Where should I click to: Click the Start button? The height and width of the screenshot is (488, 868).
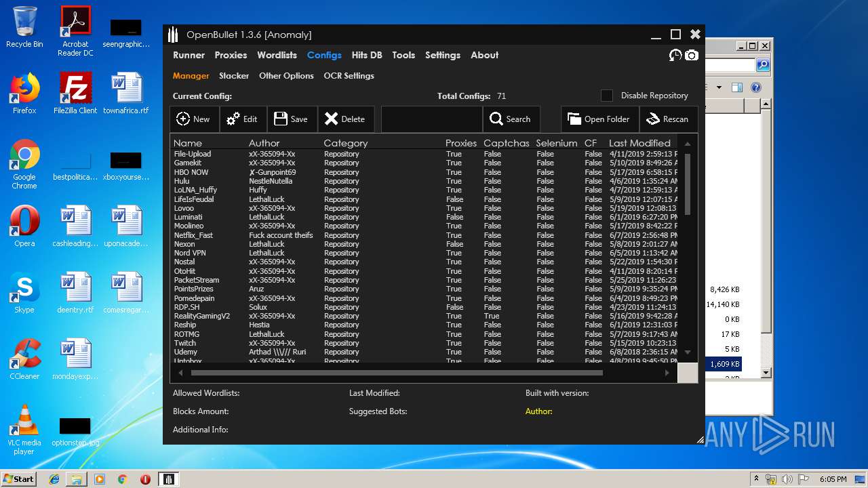(19, 479)
